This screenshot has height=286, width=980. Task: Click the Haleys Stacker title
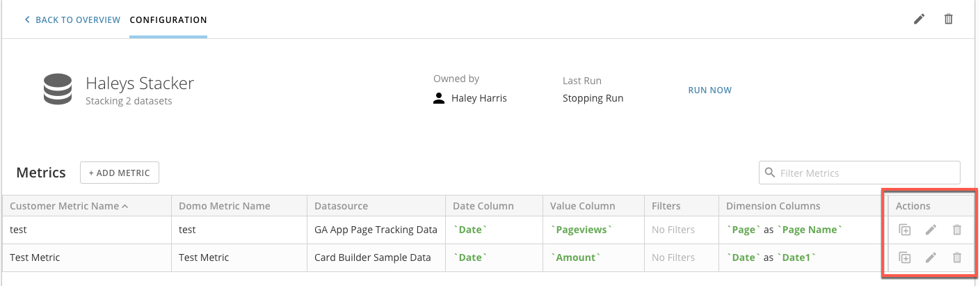(x=140, y=84)
